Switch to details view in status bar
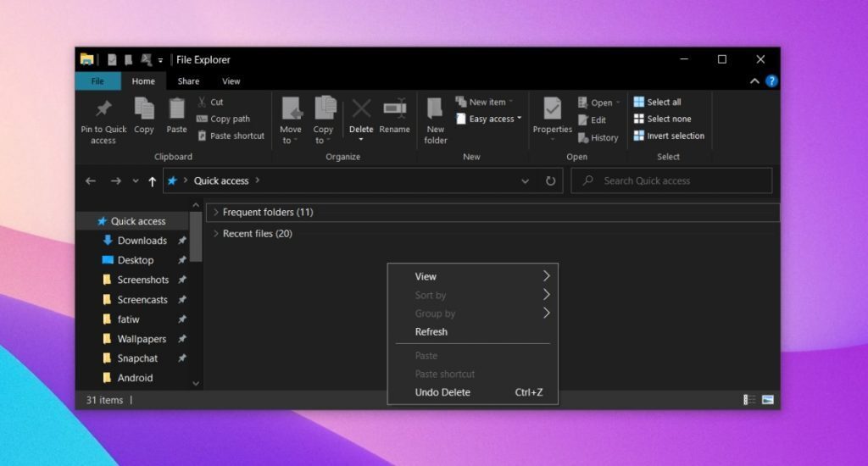The image size is (868, 466). tap(749, 400)
